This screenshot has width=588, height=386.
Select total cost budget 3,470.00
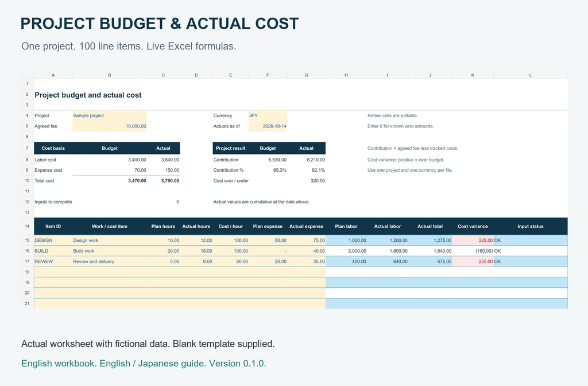[110, 181]
